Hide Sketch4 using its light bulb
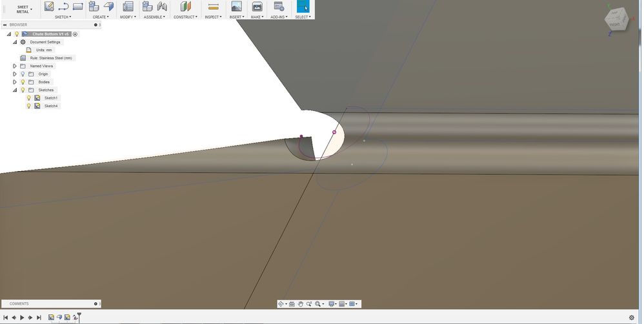The image size is (644, 324). coord(29,106)
